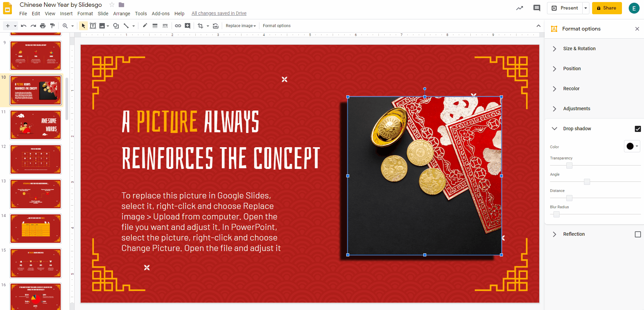Click the Reset image icon
The image size is (644, 310).
[x=216, y=26]
